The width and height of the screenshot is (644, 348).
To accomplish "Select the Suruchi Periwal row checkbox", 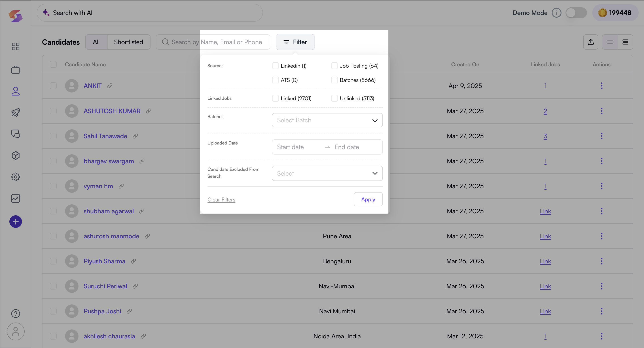I will click(53, 286).
